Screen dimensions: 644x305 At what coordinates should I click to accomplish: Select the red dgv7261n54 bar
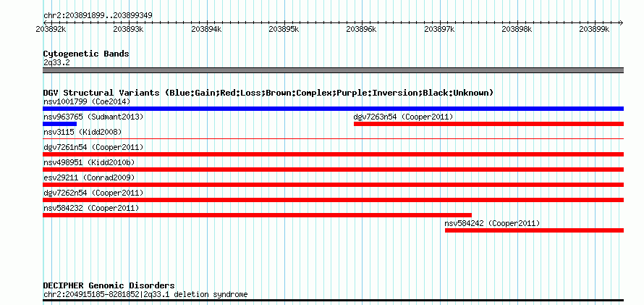tap(333, 154)
